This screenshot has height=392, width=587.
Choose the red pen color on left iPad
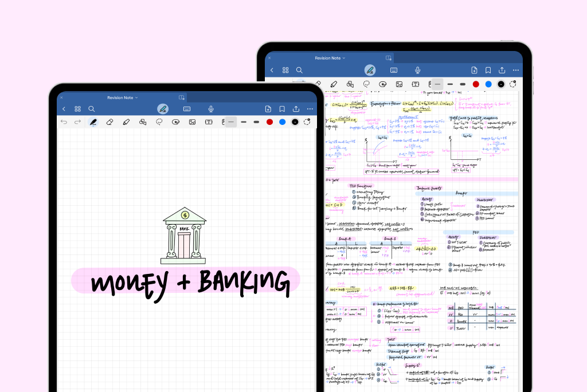[x=269, y=121]
